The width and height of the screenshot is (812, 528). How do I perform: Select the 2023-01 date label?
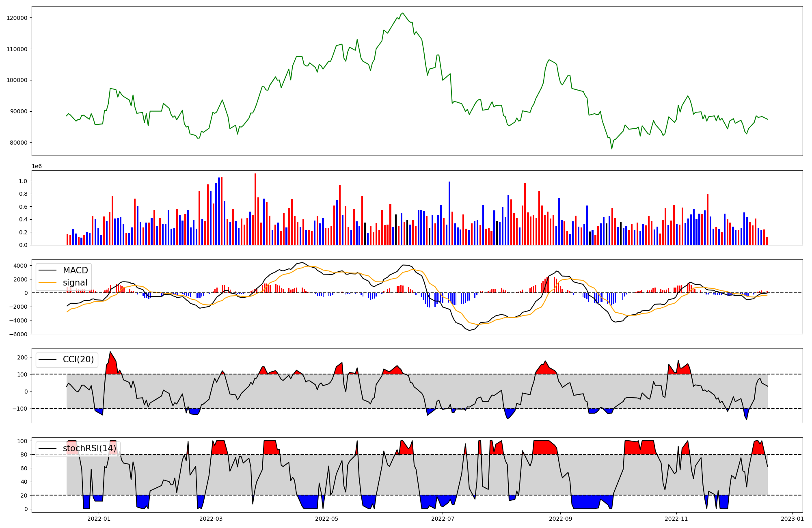792,519
